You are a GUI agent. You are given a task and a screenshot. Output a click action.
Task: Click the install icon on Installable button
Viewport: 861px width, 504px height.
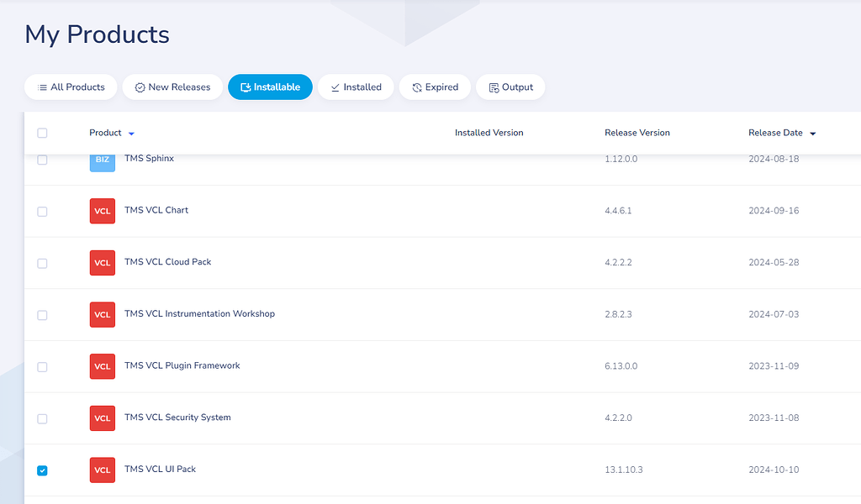(245, 87)
